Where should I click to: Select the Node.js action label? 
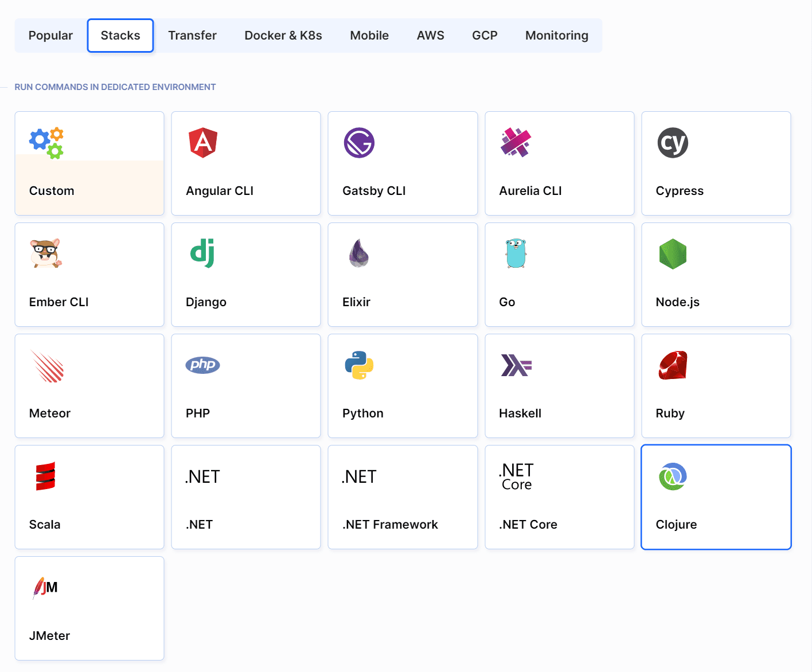pos(677,302)
